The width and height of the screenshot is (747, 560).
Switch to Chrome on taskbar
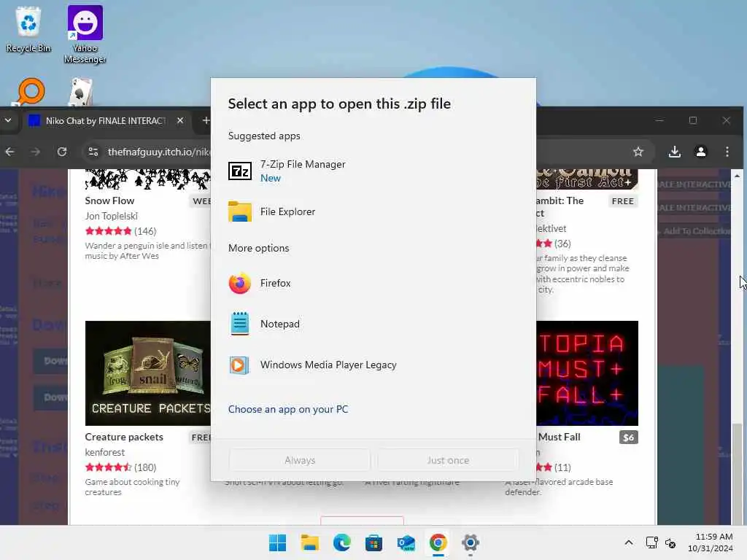click(438, 542)
